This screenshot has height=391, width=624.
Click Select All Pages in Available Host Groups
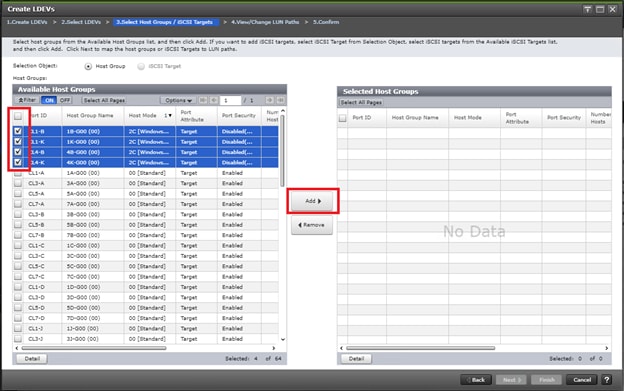pyautogui.click(x=104, y=100)
